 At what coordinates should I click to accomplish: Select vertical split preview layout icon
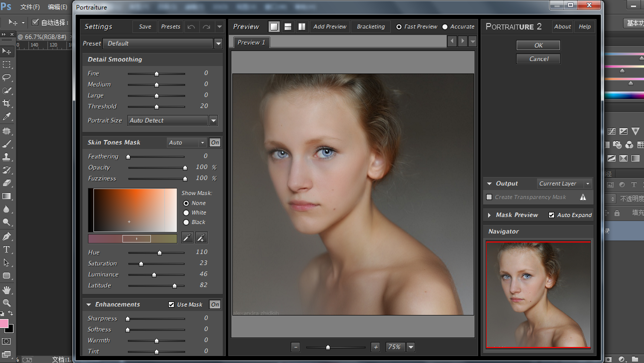point(302,26)
